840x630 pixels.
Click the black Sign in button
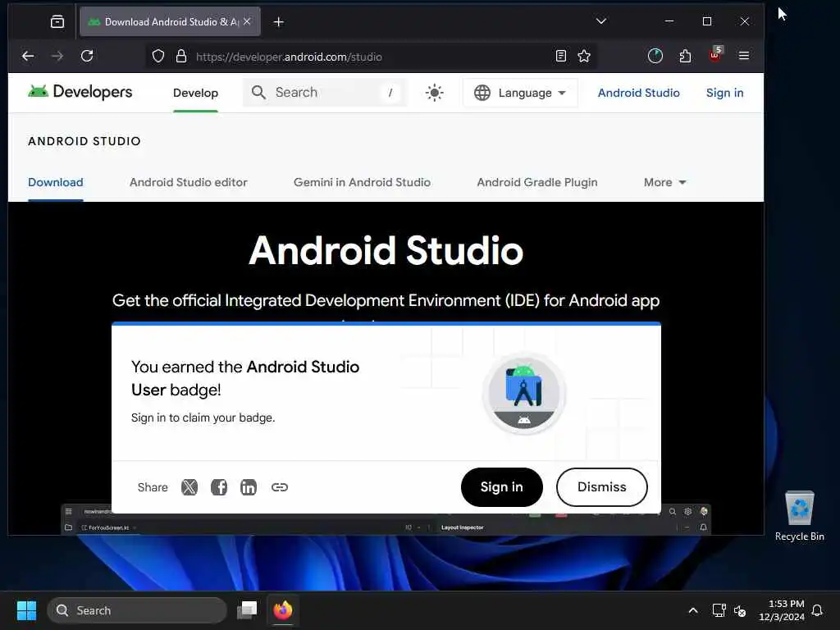[501, 487]
